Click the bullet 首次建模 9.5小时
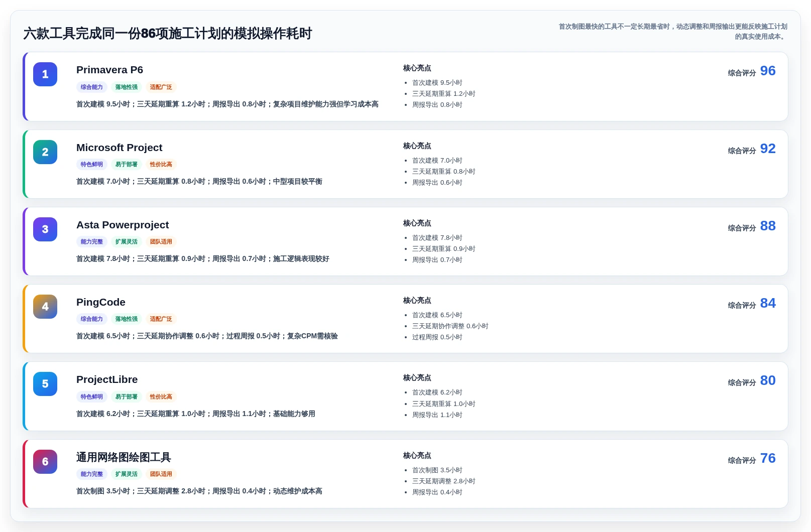The height and width of the screenshot is (532, 811). tap(437, 83)
